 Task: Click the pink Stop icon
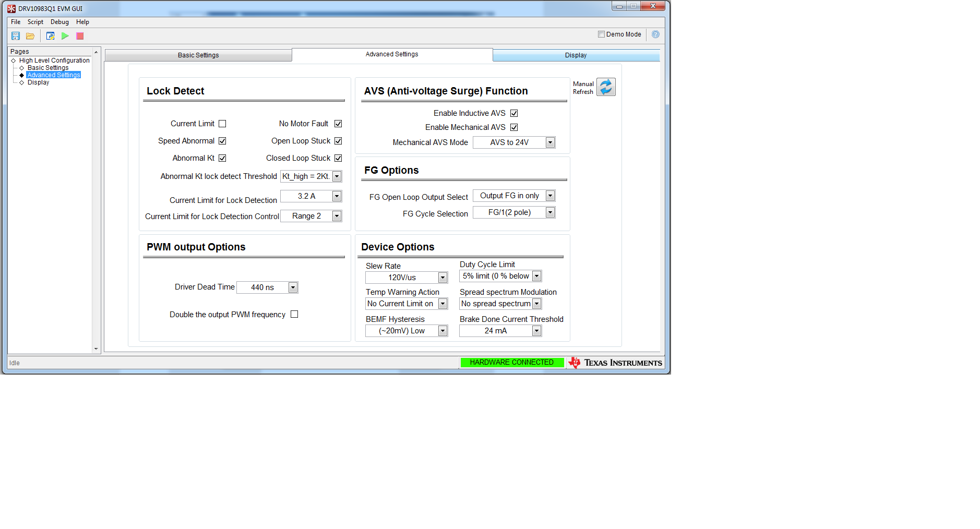[x=80, y=36]
